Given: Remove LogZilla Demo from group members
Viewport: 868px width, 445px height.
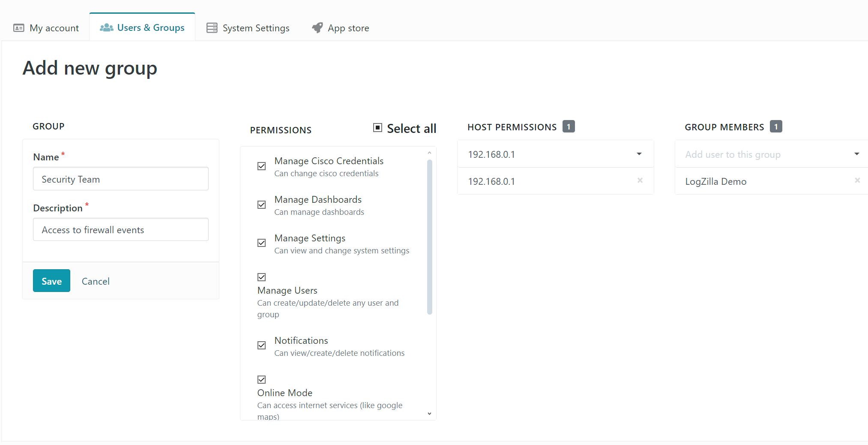Looking at the screenshot, I should point(857,180).
